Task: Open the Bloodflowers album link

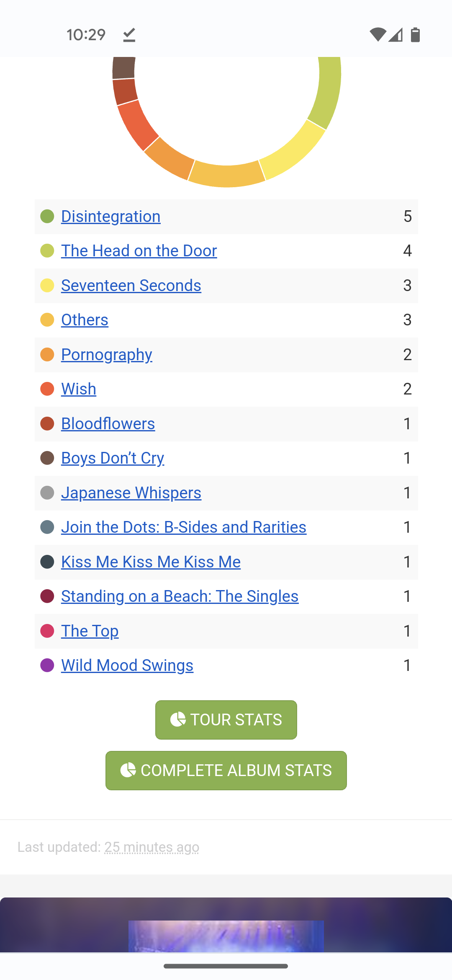Action: [x=108, y=424]
